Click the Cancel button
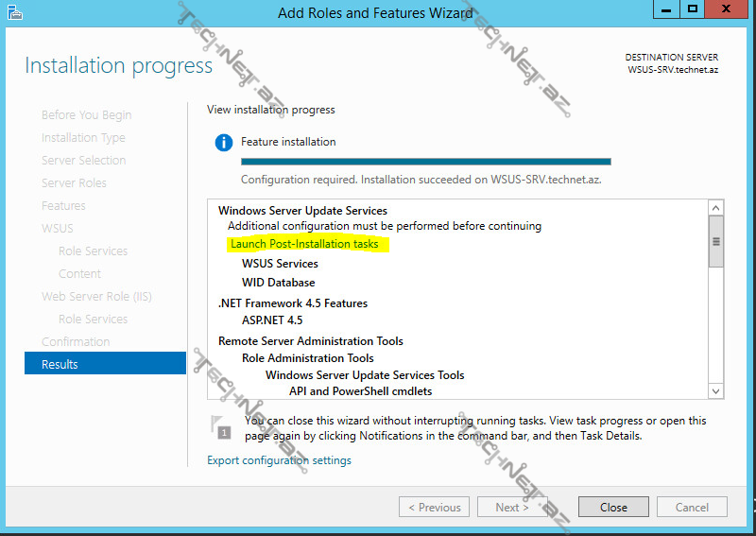756x536 pixels. 692,507
